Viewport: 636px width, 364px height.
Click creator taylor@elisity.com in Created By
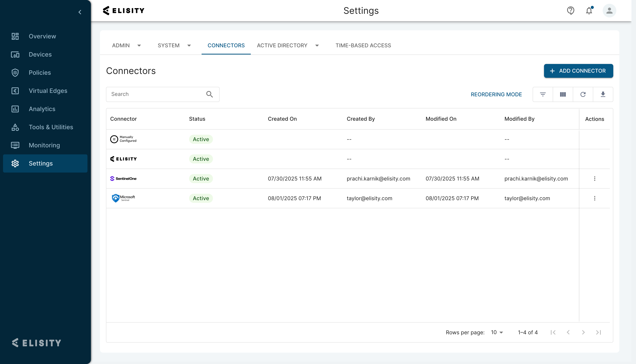(369, 198)
